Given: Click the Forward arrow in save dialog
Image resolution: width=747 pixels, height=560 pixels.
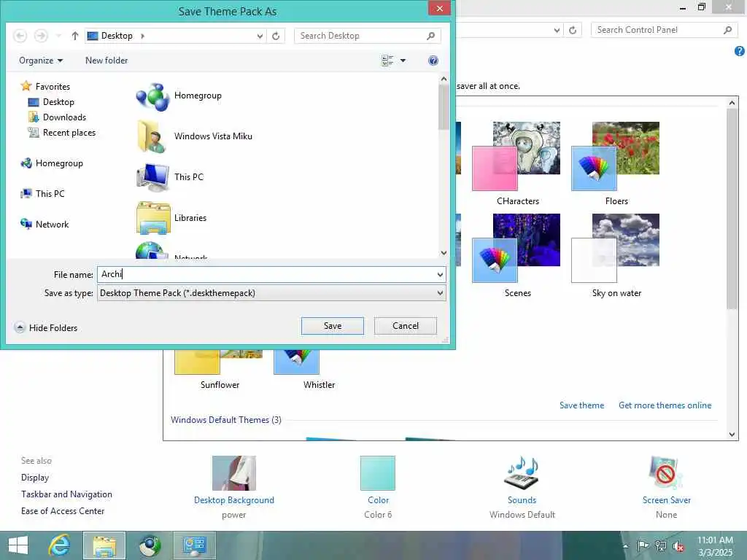Looking at the screenshot, I should coord(41,36).
